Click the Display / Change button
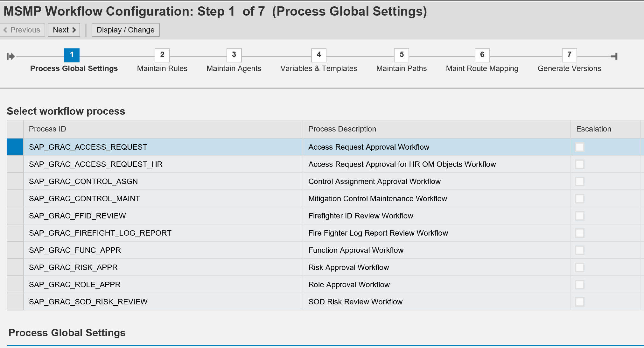 coord(125,30)
